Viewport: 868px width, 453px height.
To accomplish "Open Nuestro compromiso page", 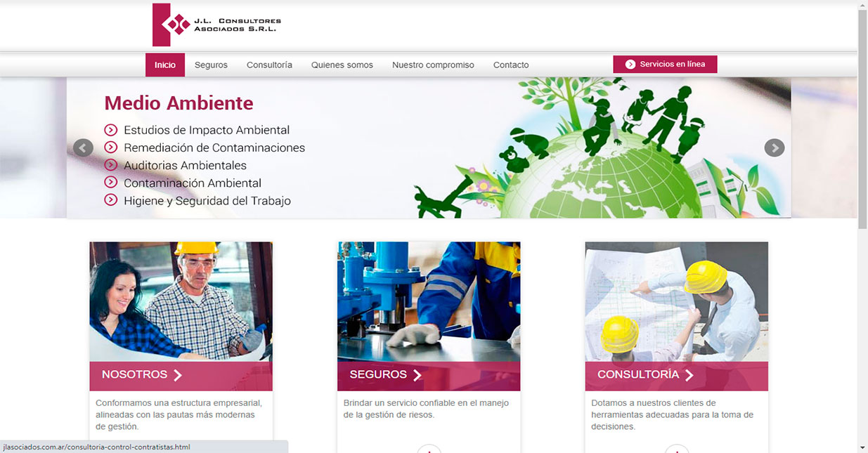I will coord(433,65).
